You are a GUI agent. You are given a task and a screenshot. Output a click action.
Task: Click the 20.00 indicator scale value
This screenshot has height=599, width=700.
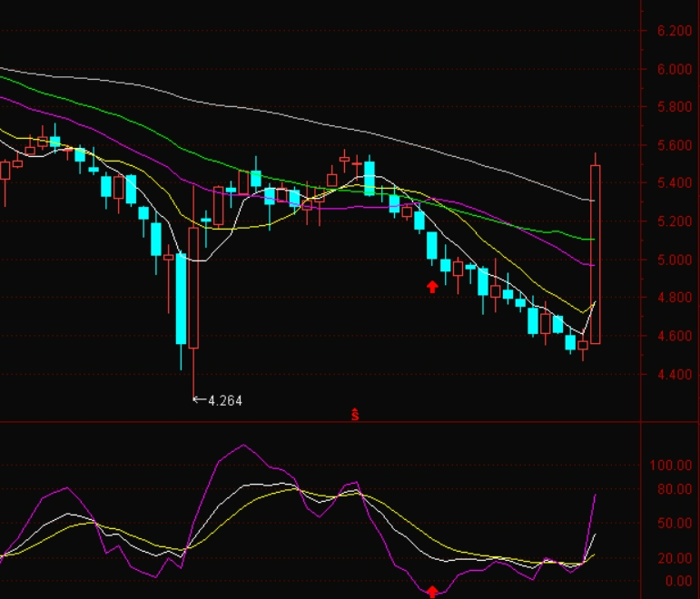(675, 558)
